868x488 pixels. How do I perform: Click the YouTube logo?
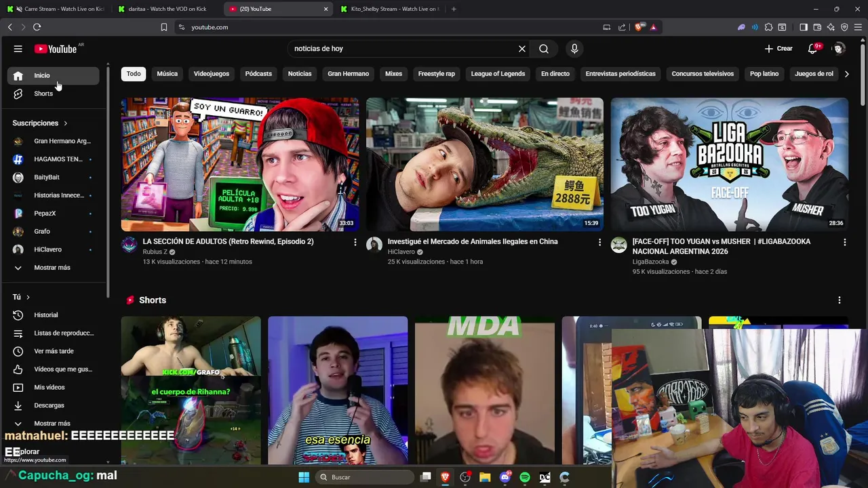pyautogui.click(x=56, y=49)
